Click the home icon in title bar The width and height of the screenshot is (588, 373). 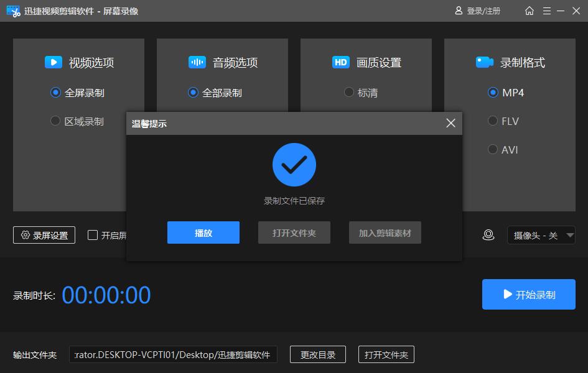point(530,11)
